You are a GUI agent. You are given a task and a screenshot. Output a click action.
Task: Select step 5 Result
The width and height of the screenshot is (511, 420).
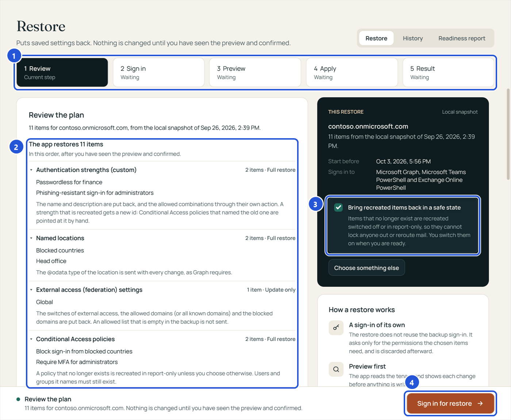pos(448,73)
